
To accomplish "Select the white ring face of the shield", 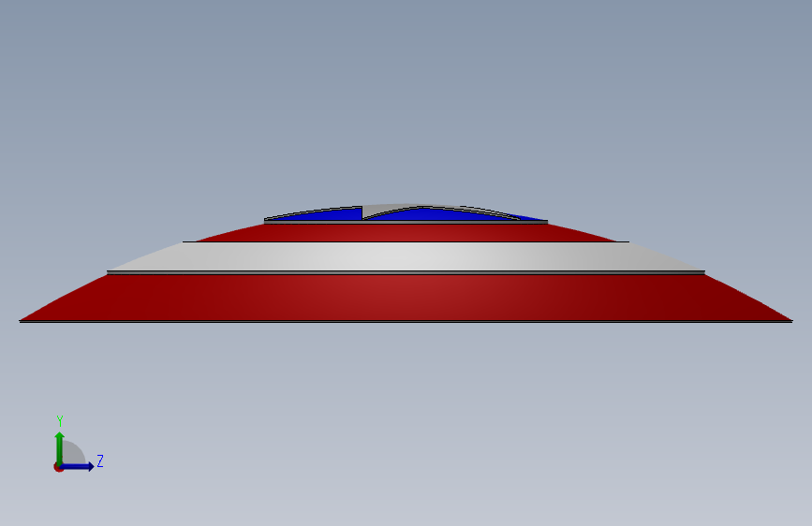I will tap(406, 256).
